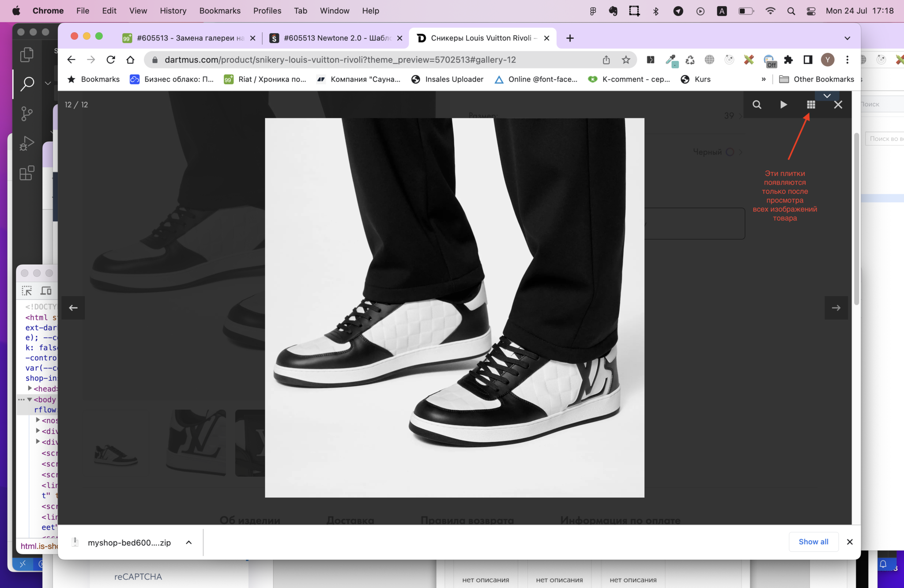
Task: Toggle the Chrome side panel
Action: coord(808,60)
